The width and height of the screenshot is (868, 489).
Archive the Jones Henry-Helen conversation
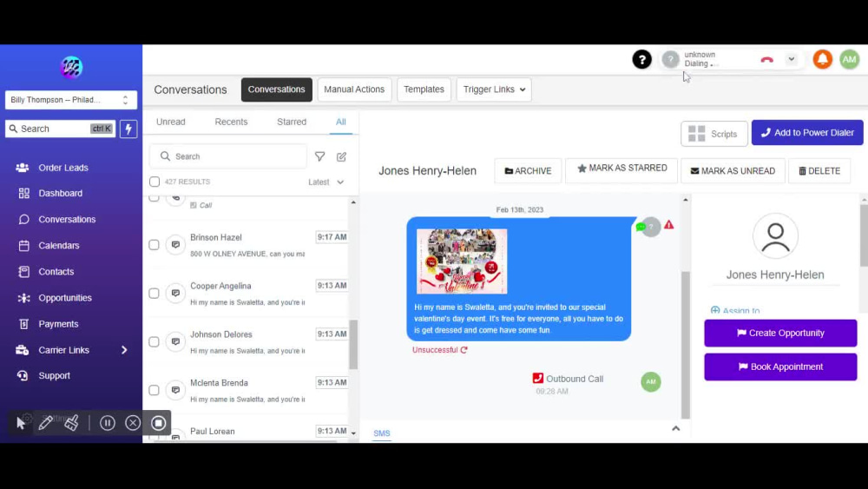[x=528, y=171]
